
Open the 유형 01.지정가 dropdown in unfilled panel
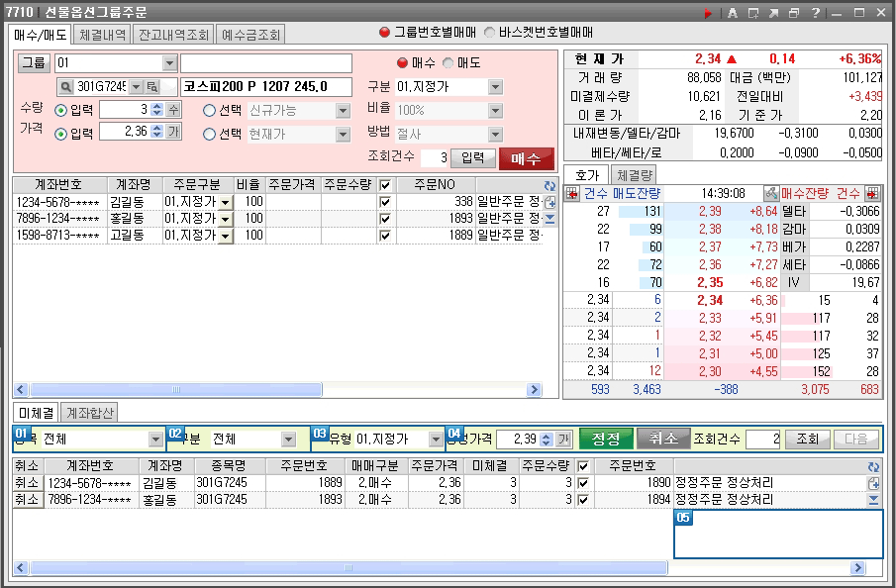click(x=436, y=439)
